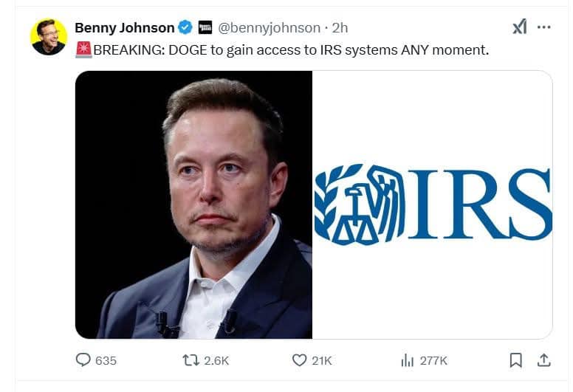
Task: Open the view analytics bar chart icon
Action: (407, 360)
